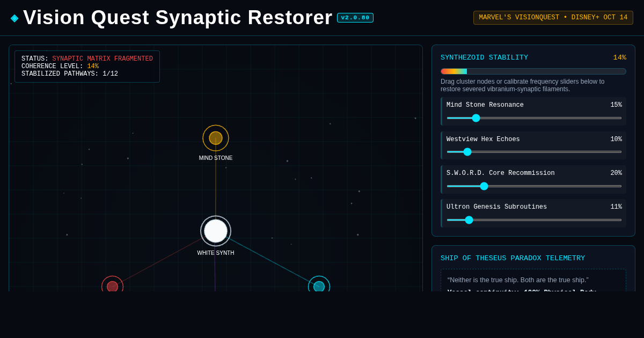Select the White Synth central node
Image resolution: width=644 pixels, height=338 pixels.
pyautogui.click(x=216, y=231)
